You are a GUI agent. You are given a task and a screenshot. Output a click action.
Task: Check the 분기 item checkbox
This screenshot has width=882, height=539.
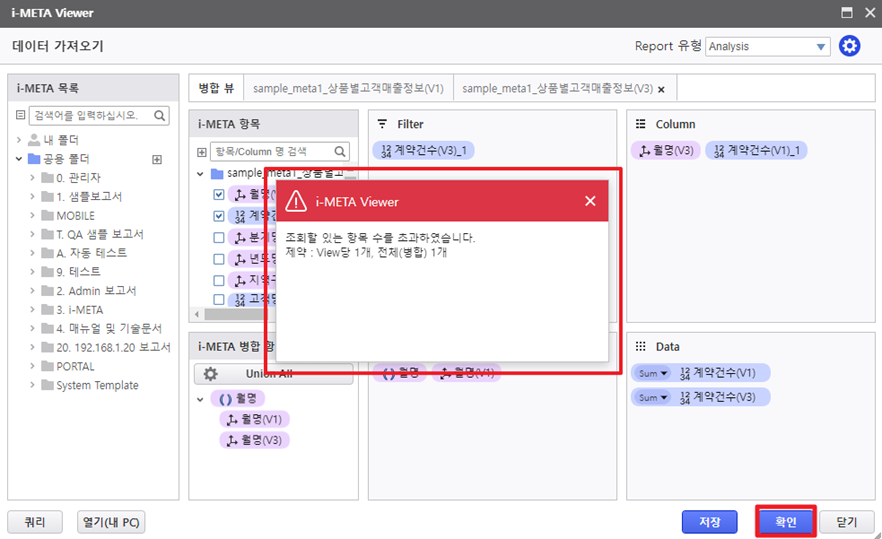pyautogui.click(x=219, y=237)
